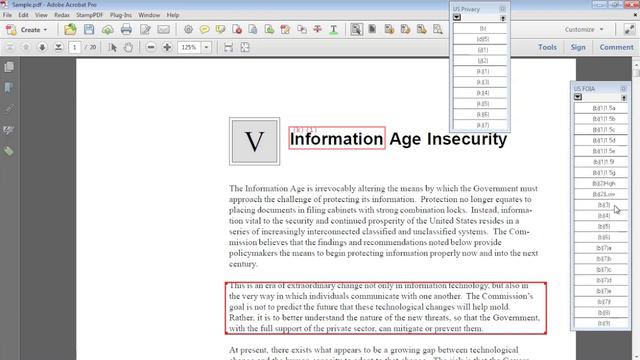Screen dimensions: 640x360
Task: Zoom out with the minus button
Action: tap(151, 47)
